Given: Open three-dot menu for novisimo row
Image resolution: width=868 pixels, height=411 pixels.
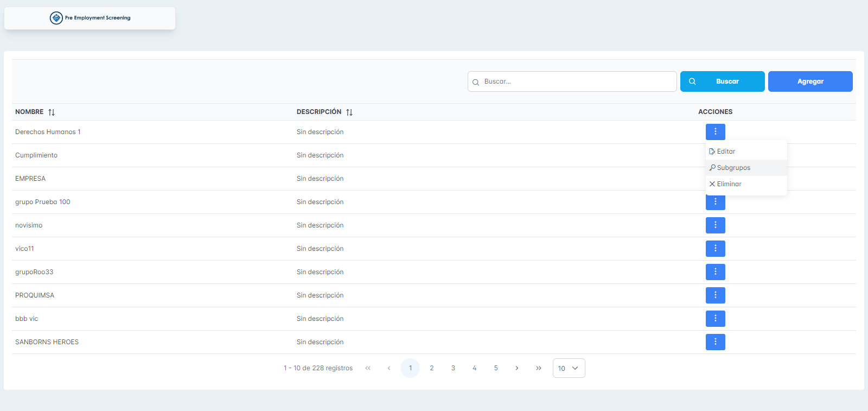Looking at the screenshot, I should click(715, 225).
